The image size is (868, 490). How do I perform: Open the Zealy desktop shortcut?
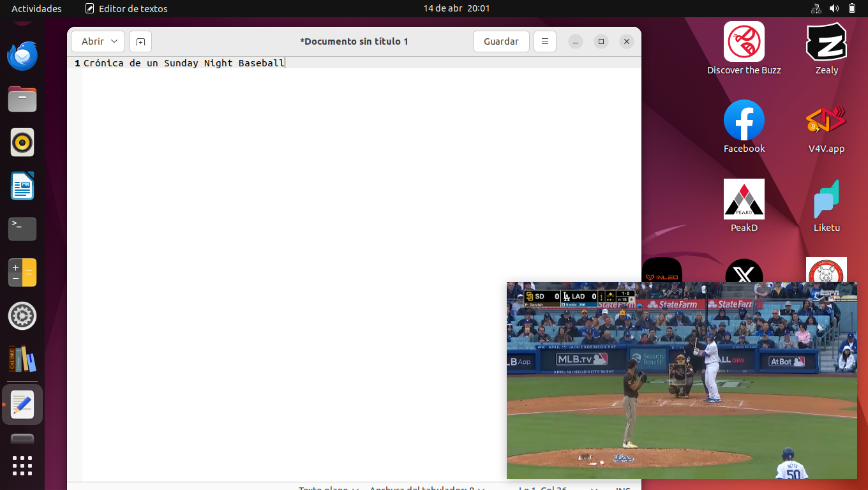827,48
